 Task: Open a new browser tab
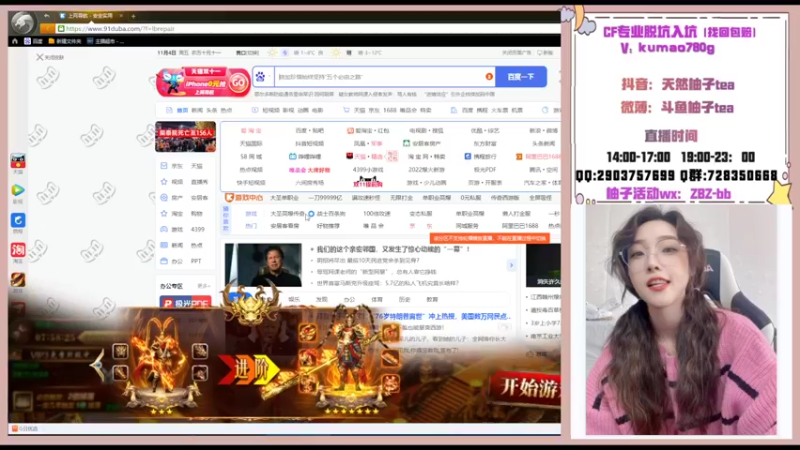point(133,16)
